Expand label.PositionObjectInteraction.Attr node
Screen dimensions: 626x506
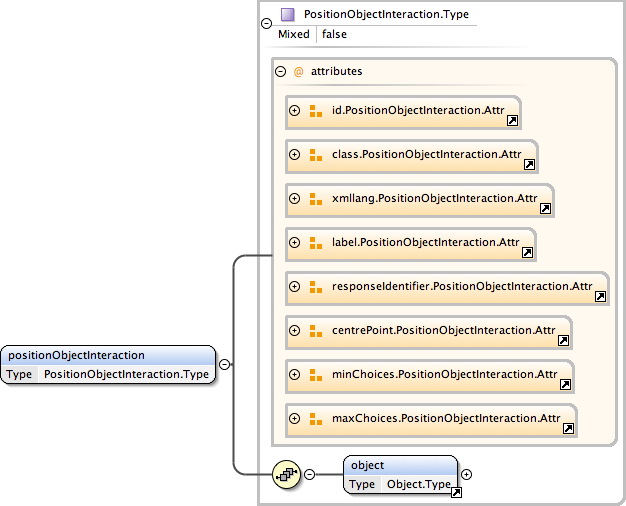(x=295, y=242)
